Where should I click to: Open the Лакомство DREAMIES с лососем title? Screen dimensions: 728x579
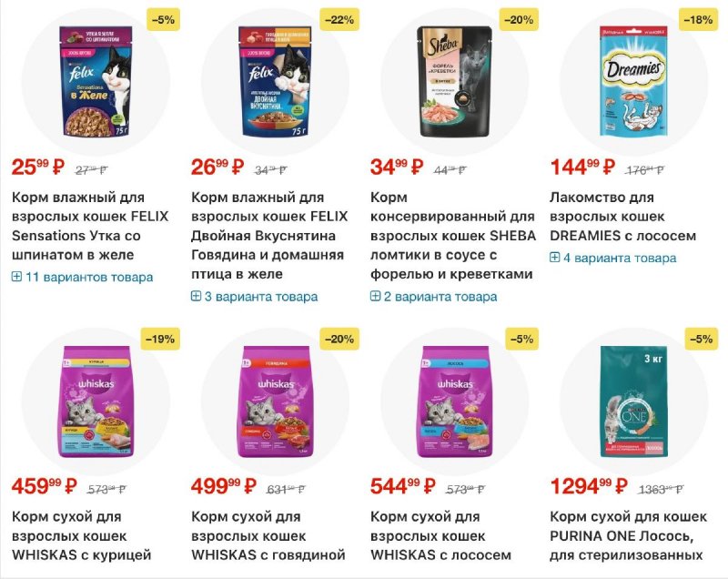pos(623,217)
